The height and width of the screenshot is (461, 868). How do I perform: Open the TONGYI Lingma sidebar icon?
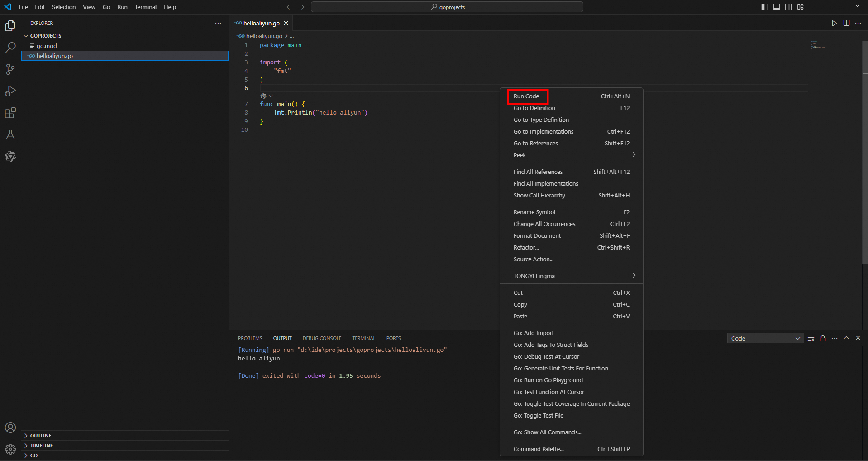tap(10, 156)
